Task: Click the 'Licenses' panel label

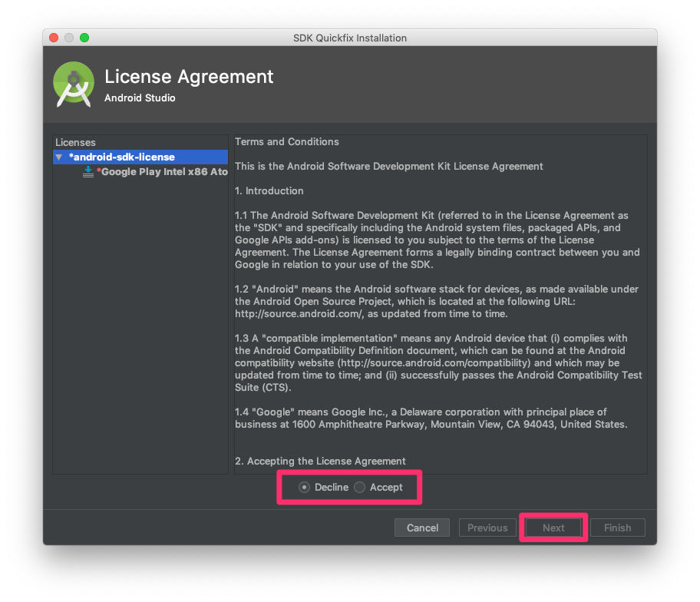Action: (x=75, y=143)
